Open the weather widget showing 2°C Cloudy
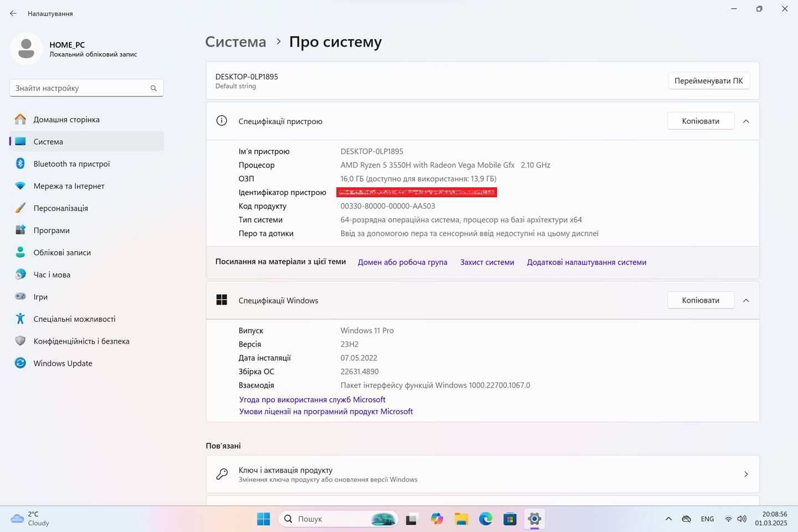The image size is (798, 532). point(30,519)
